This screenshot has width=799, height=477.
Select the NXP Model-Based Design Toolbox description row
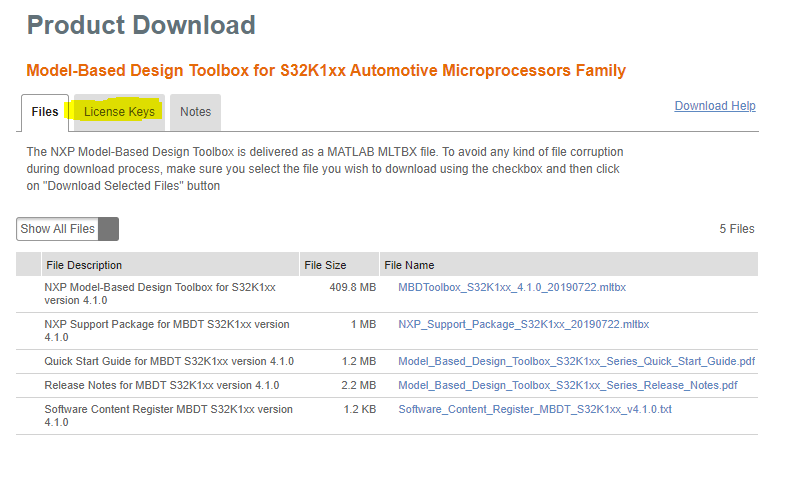point(160,294)
